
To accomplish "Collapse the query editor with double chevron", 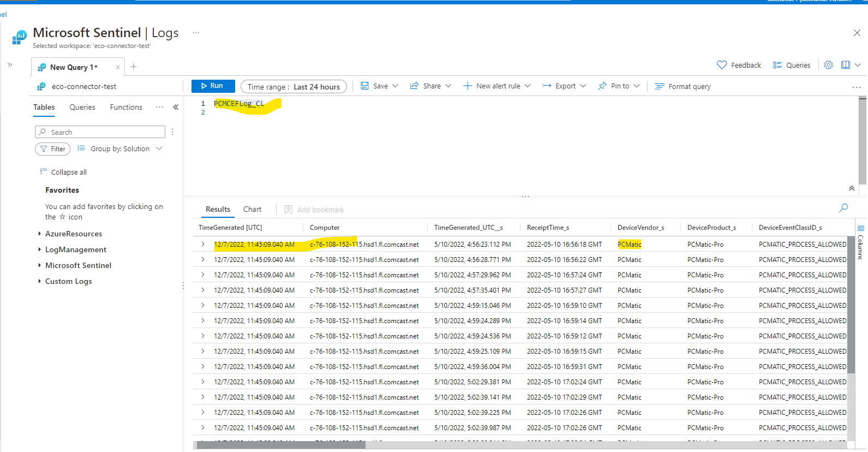I will pos(852,188).
